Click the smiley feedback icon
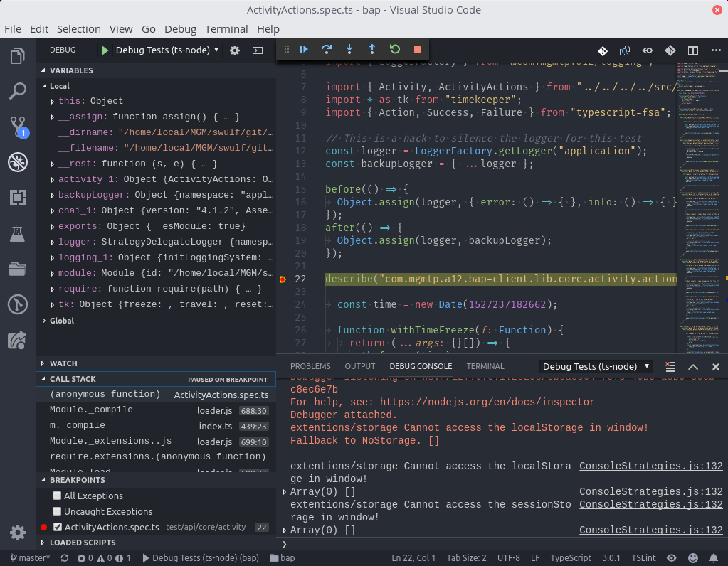728x566 pixels. tap(692, 557)
